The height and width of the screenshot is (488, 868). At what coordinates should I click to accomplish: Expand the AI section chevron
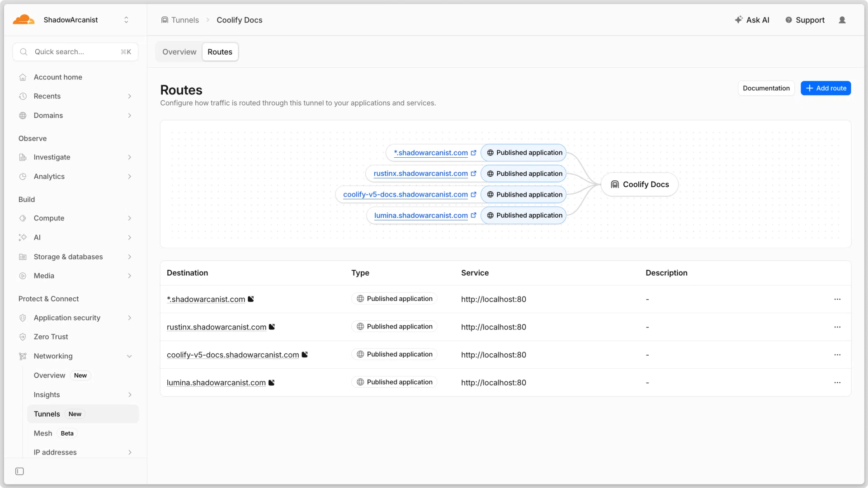coord(130,238)
